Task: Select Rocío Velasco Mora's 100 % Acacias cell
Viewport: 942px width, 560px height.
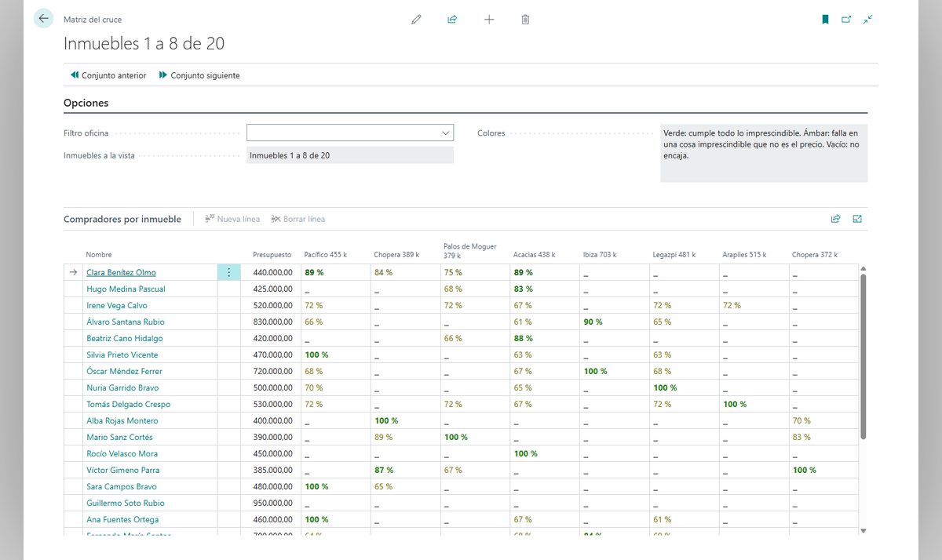Action: pos(545,453)
